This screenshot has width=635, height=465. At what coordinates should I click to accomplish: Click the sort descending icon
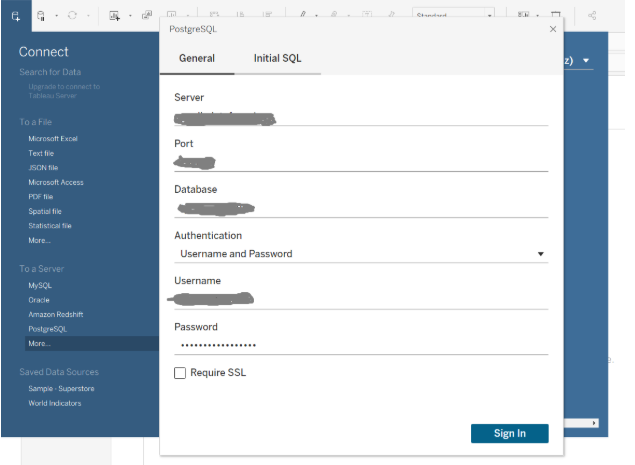[267, 15]
